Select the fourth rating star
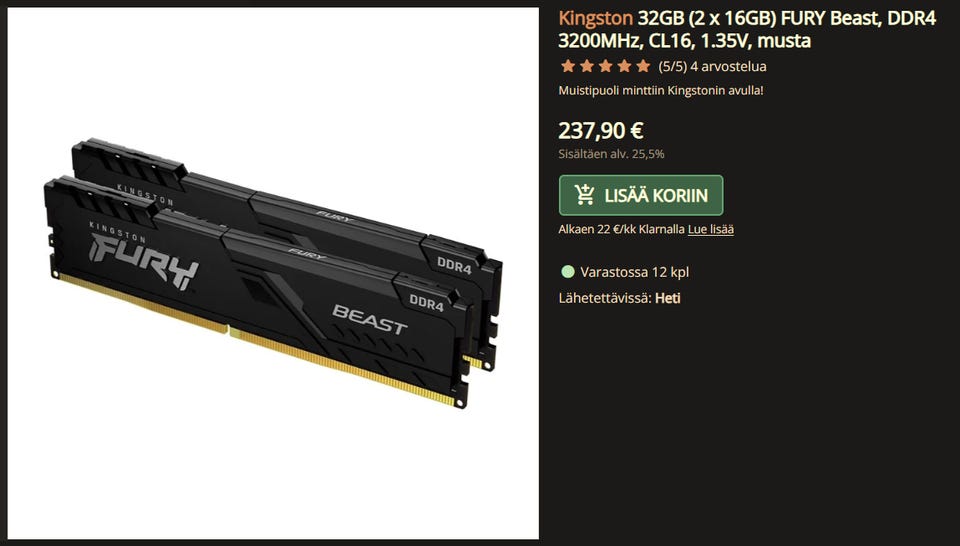The image size is (960, 546). 624,66
